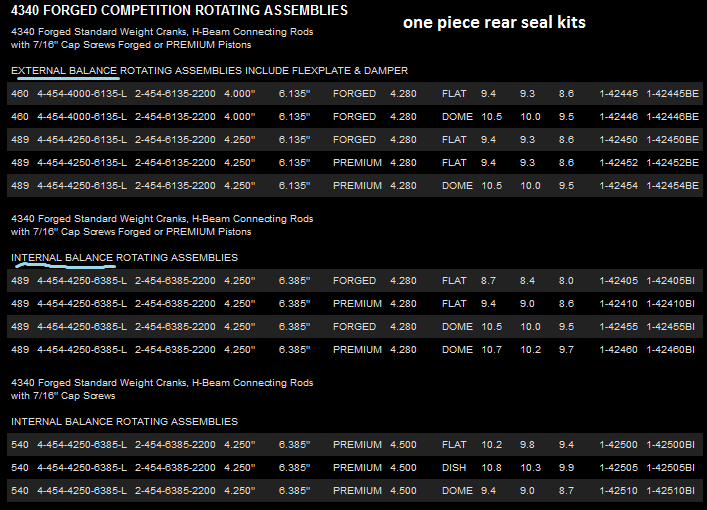Click part number 1-42450

pos(618,140)
